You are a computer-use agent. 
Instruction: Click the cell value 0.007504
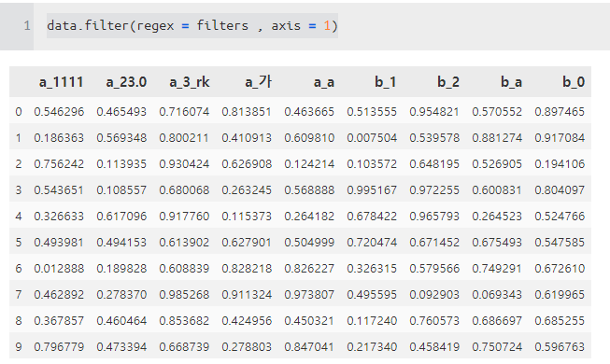(x=372, y=138)
